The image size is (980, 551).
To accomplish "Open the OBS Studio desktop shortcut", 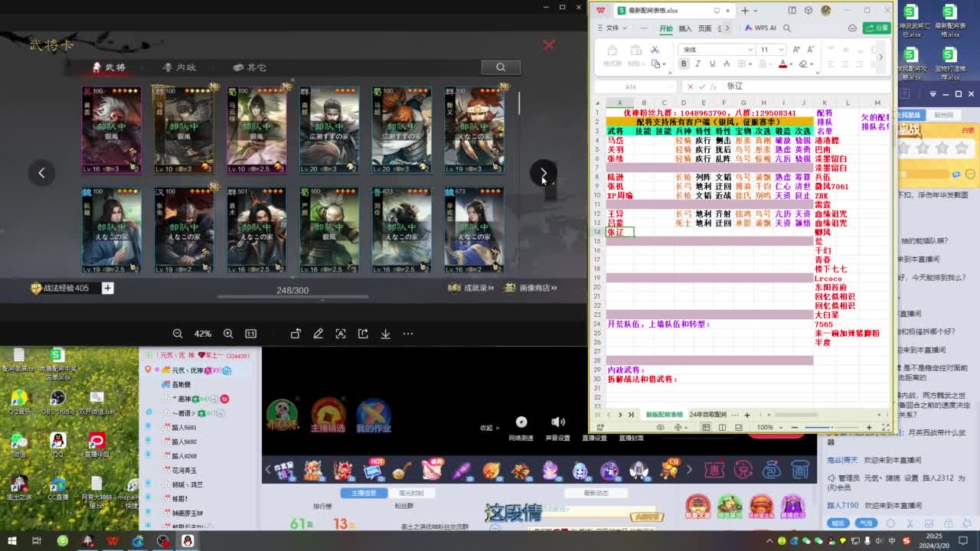I will (57, 403).
